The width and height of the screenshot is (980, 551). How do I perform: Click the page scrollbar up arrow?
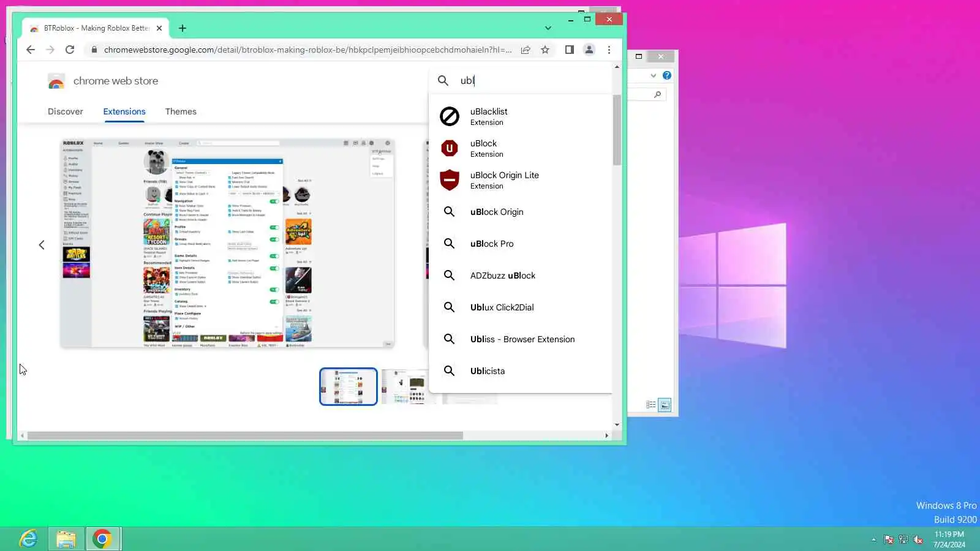[x=617, y=67]
